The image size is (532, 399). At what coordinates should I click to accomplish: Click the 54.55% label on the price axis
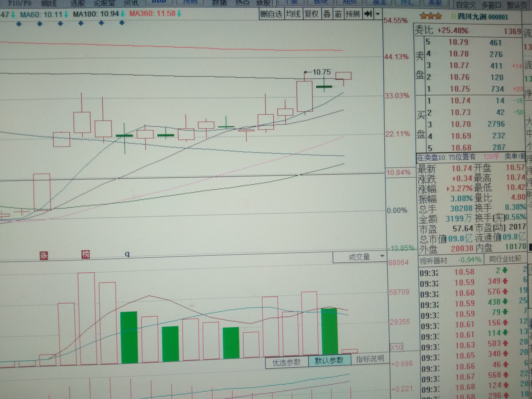[395, 21]
